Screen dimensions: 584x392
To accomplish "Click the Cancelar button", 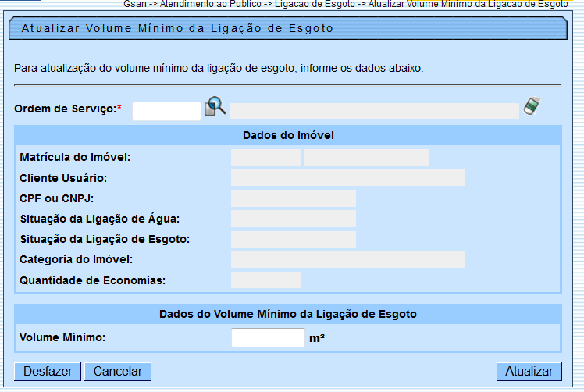I will coord(118,372).
